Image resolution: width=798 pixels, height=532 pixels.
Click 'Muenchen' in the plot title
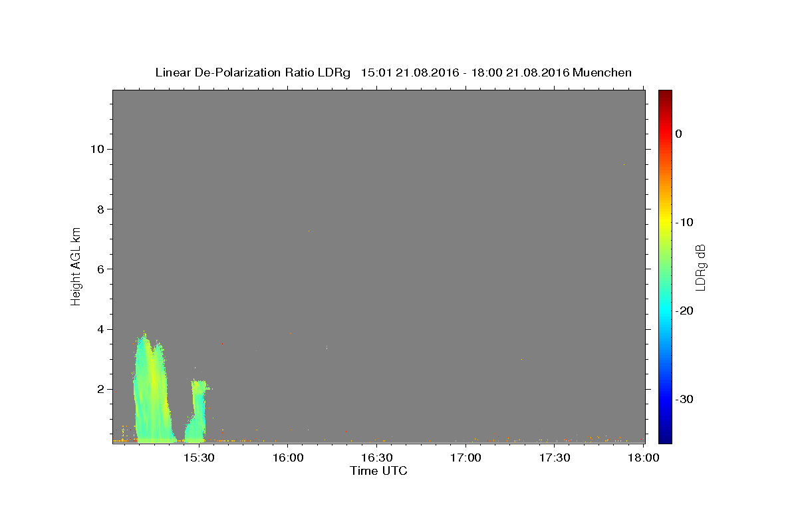point(602,72)
